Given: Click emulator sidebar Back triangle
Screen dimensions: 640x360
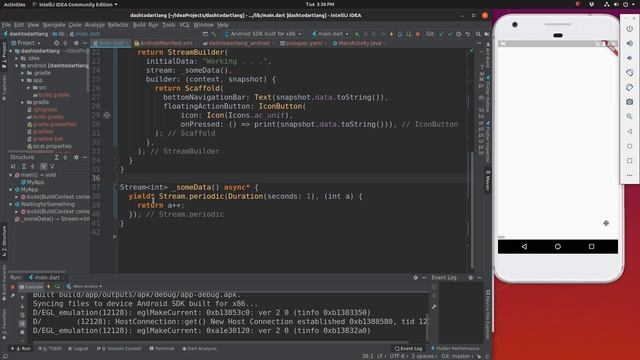Looking at the screenshot, I should click(629, 131).
